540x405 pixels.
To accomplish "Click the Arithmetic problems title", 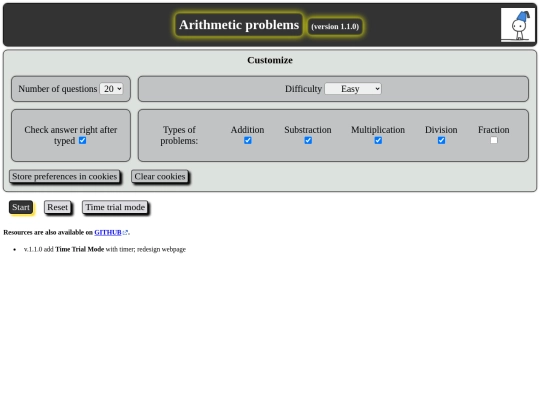I will (x=239, y=25).
